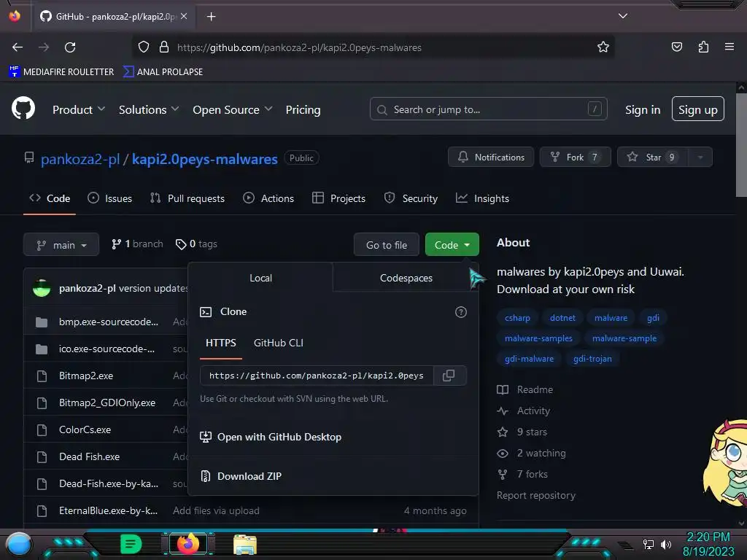The image size is (747, 560).
Task: Click the volume speaker tray icon
Action: click(x=666, y=544)
